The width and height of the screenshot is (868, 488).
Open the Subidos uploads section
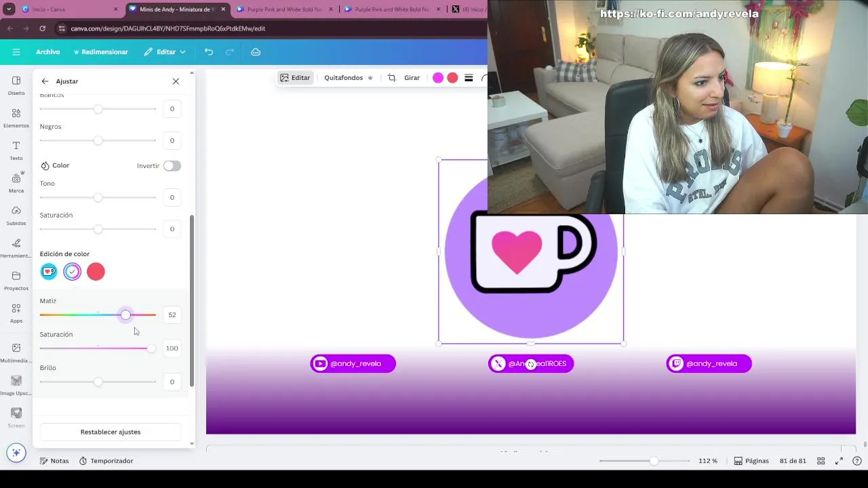coord(16,216)
